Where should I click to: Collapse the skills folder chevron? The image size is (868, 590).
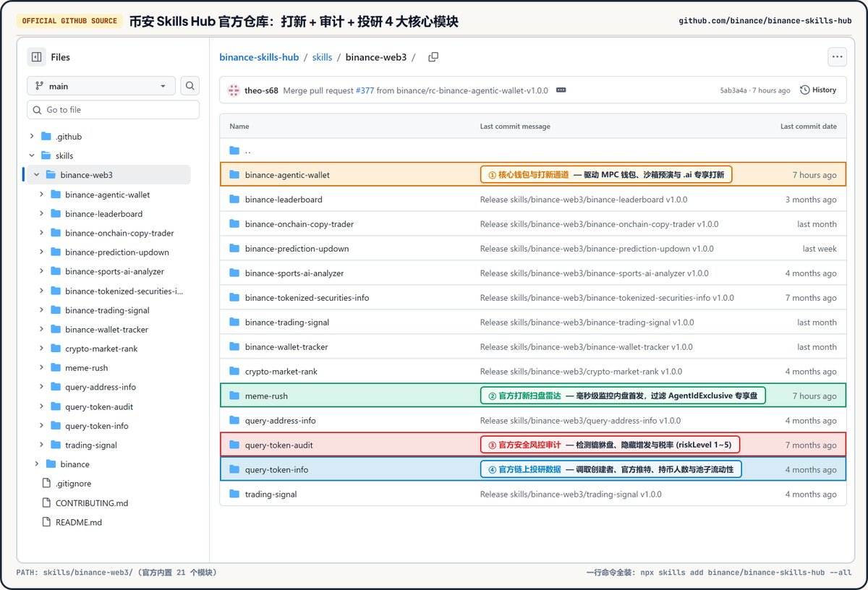(32, 155)
